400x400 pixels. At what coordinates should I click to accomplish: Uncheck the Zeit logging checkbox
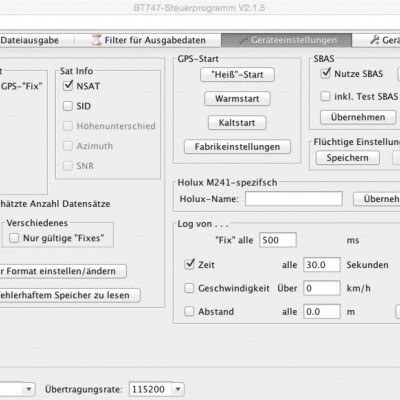tap(189, 264)
